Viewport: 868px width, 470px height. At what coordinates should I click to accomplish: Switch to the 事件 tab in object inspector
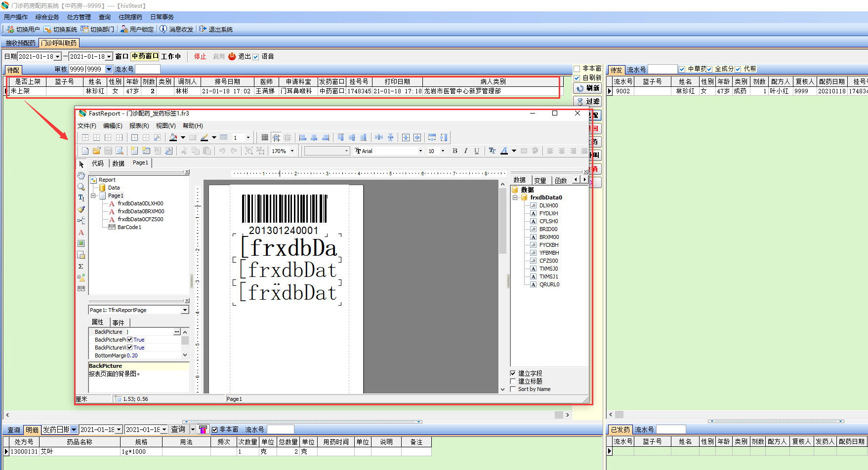[x=119, y=322]
